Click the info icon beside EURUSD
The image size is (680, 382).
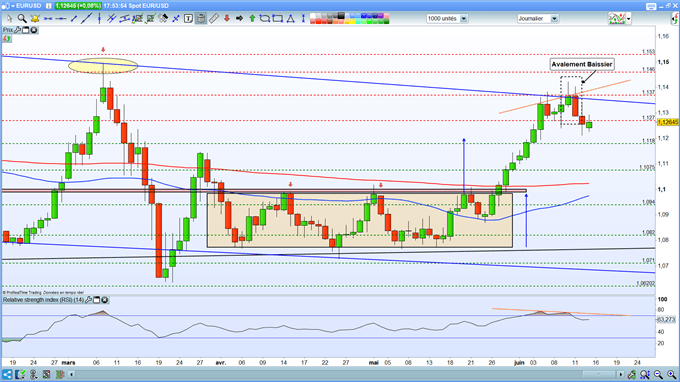[x=49, y=6]
